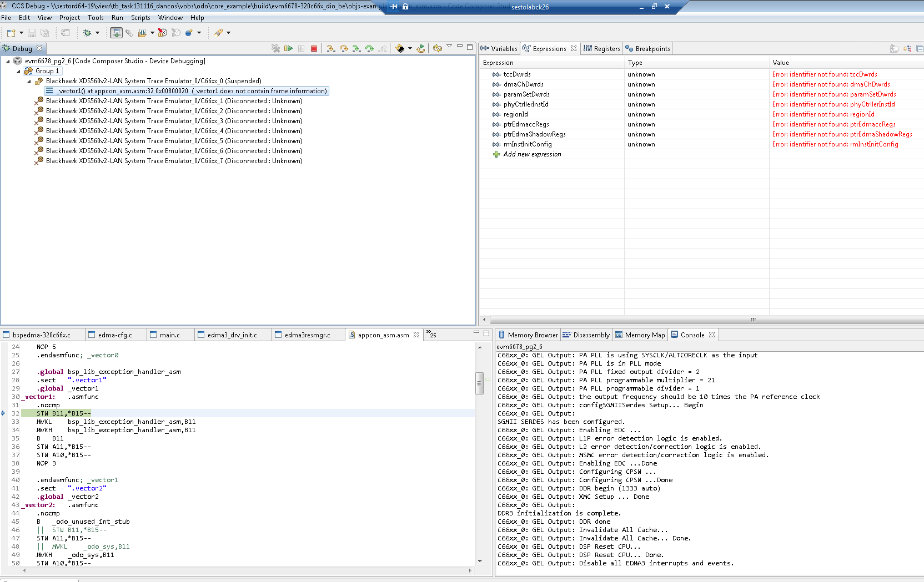The width and height of the screenshot is (924, 582).
Task: Click the Restart icon in Debug toolbar
Action: [421, 48]
